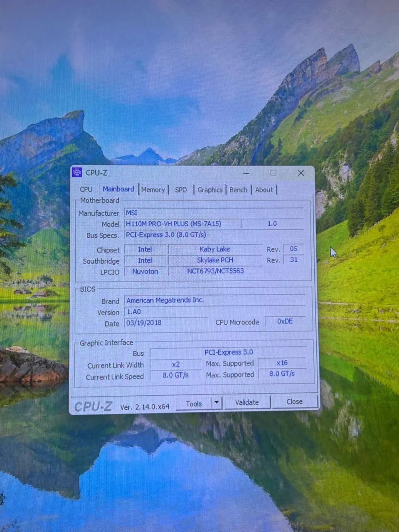
Task: Click the LPCIO vendor Nuvoton value
Action: [145, 271]
